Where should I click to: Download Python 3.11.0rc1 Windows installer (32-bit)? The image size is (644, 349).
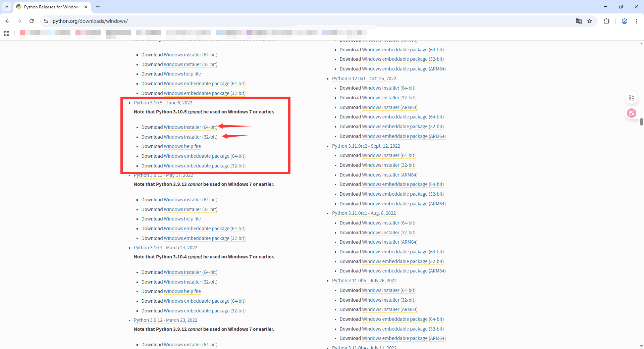pyautogui.click(x=389, y=233)
